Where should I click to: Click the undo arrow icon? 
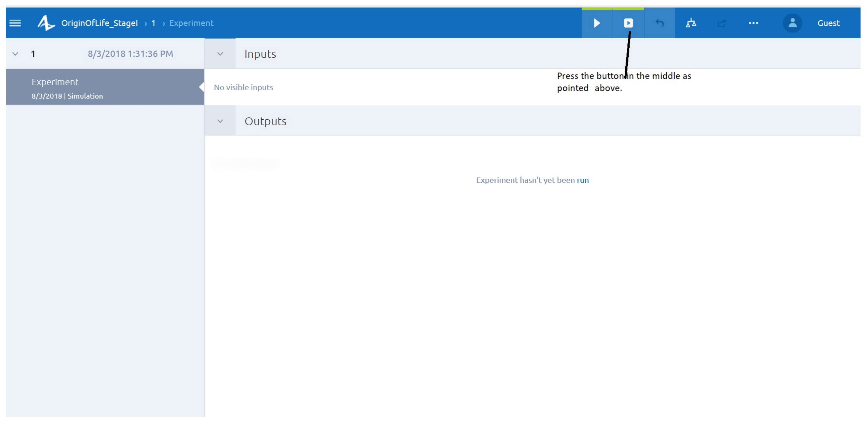click(659, 23)
